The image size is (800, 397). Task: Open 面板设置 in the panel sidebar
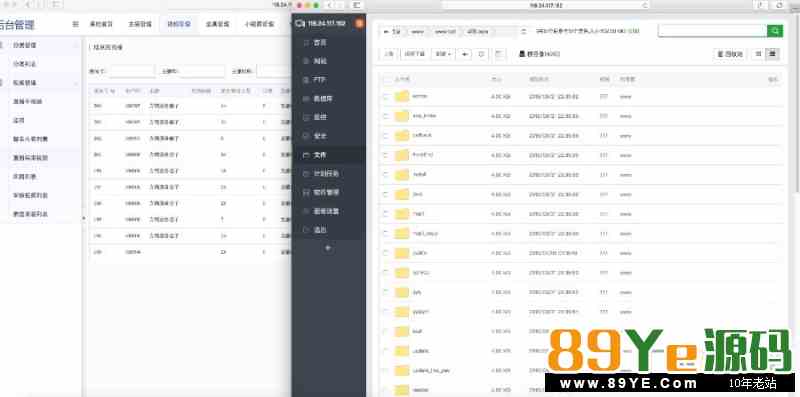pyautogui.click(x=329, y=211)
